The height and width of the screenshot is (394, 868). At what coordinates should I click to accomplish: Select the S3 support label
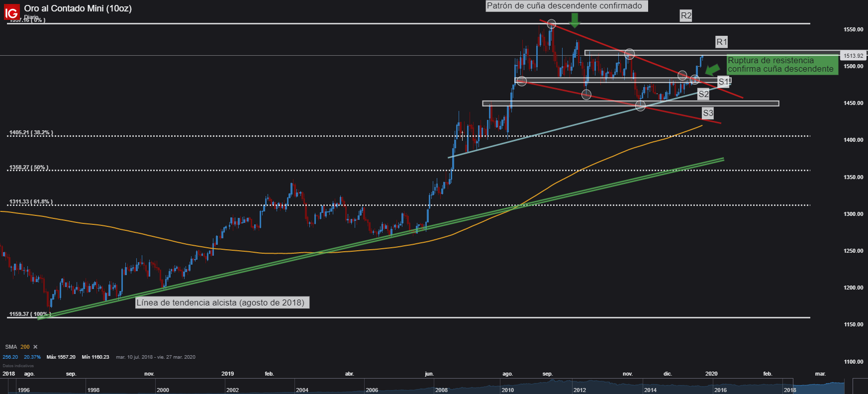[708, 113]
